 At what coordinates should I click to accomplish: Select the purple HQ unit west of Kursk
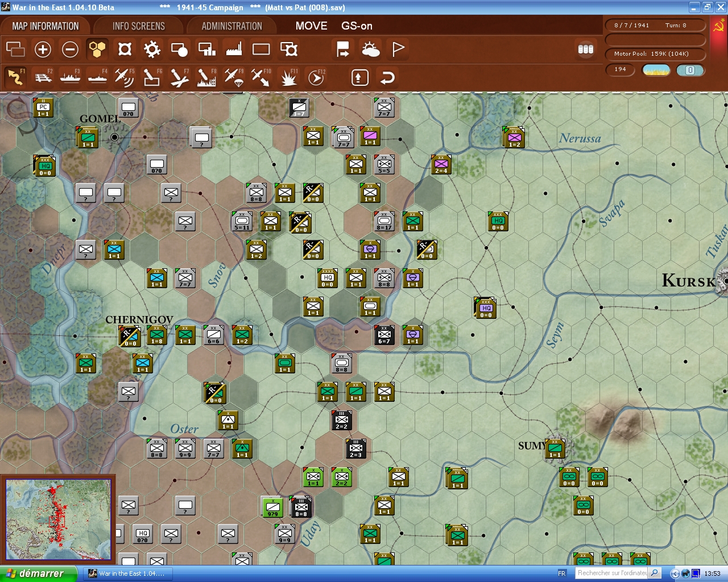(x=486, y=307)
